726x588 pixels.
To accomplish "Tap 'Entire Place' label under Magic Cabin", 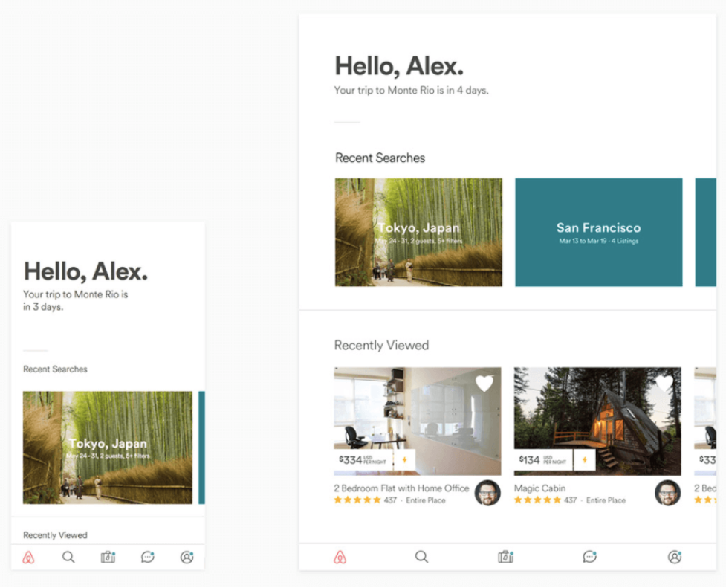I will (606, 500).
